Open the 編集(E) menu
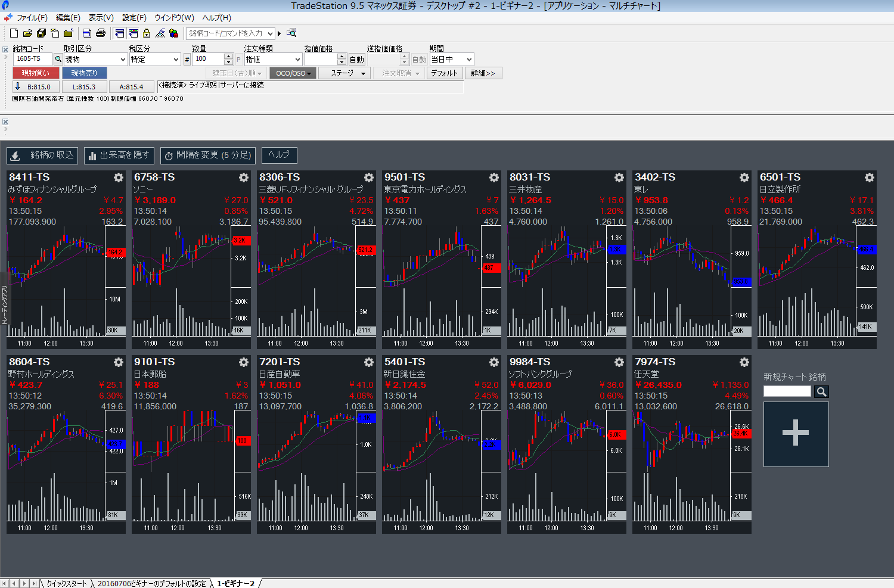 click(68, 18)
